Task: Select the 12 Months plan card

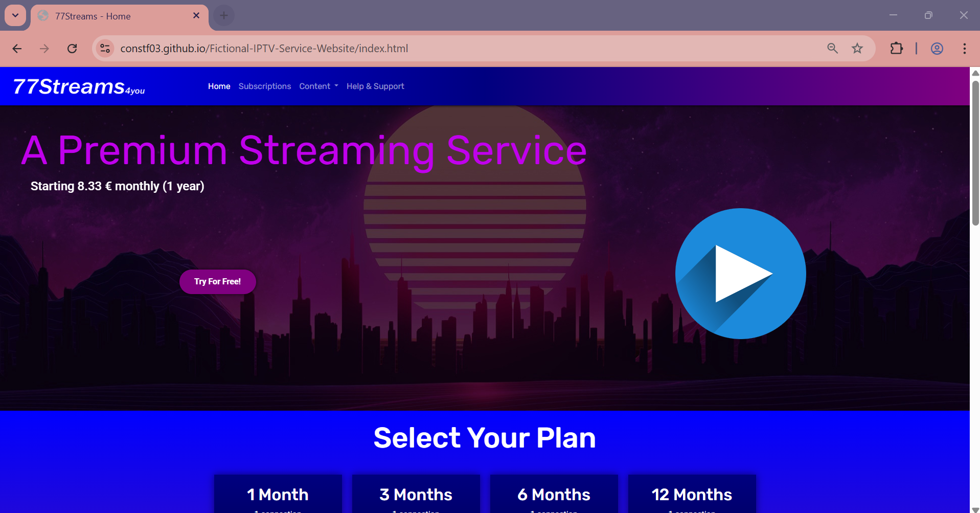Action: (x=692, y=494)
